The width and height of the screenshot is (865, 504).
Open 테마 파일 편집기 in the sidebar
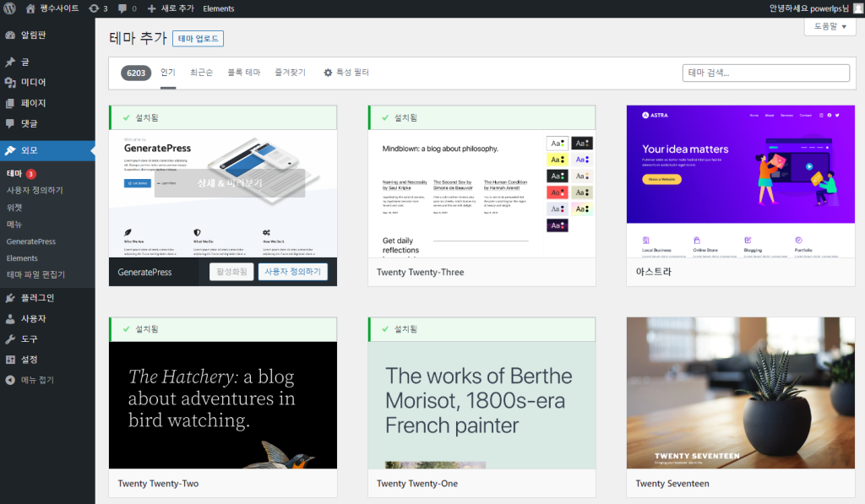35,274
